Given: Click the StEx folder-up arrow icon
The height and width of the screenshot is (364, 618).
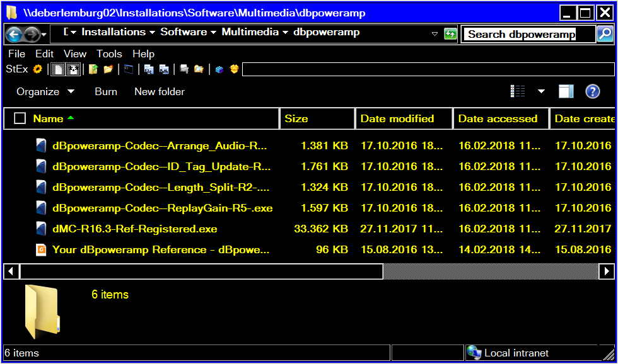Looking at the screenshot, I should pos(93,69).
